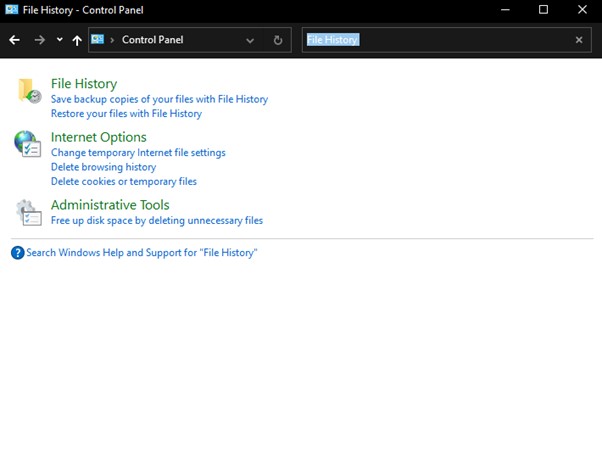
Task: Click the blue help question mark icon
Action: [17, 253]
